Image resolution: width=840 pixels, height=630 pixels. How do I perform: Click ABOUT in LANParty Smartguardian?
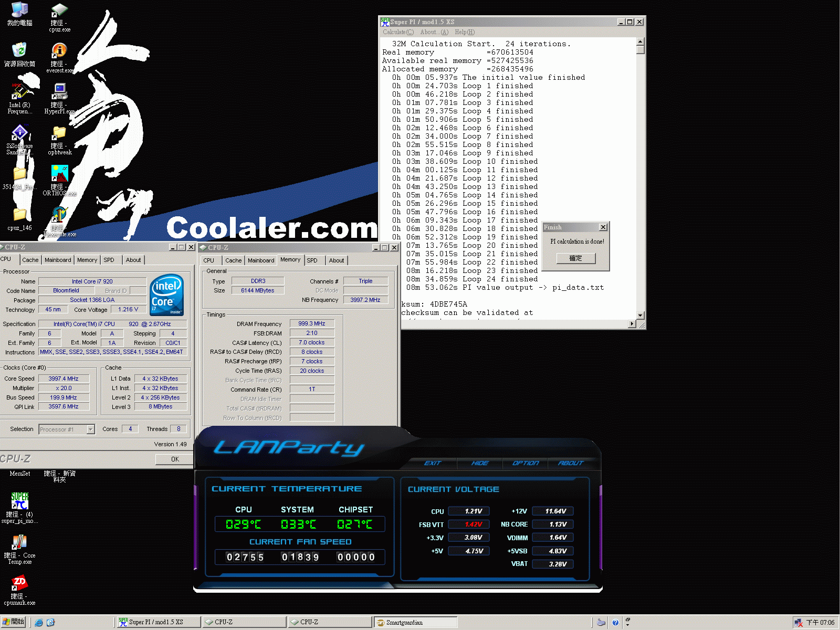[571, 463]
